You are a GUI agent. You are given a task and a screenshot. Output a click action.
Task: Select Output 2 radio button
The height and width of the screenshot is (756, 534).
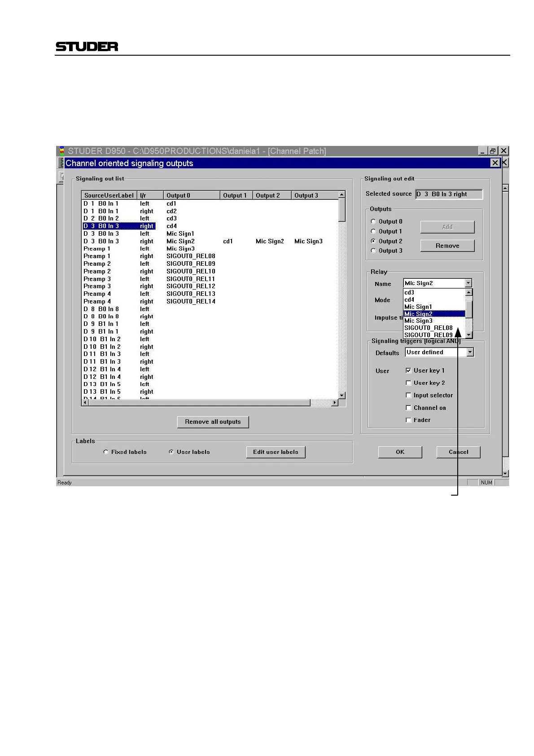(373, 241)
